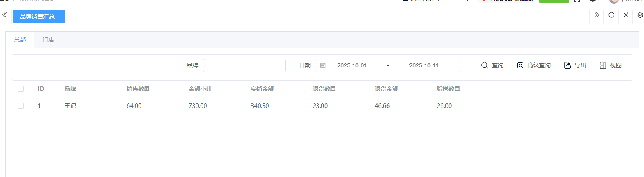Click the 品牌 filter input field
This screenshot has height=177, width=644.
[x=244, y=65]
